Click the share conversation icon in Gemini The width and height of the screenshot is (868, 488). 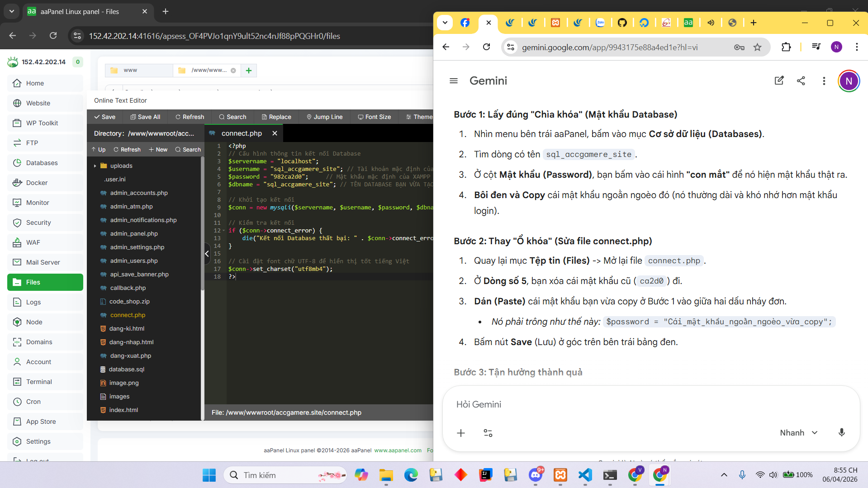[801, 81]
